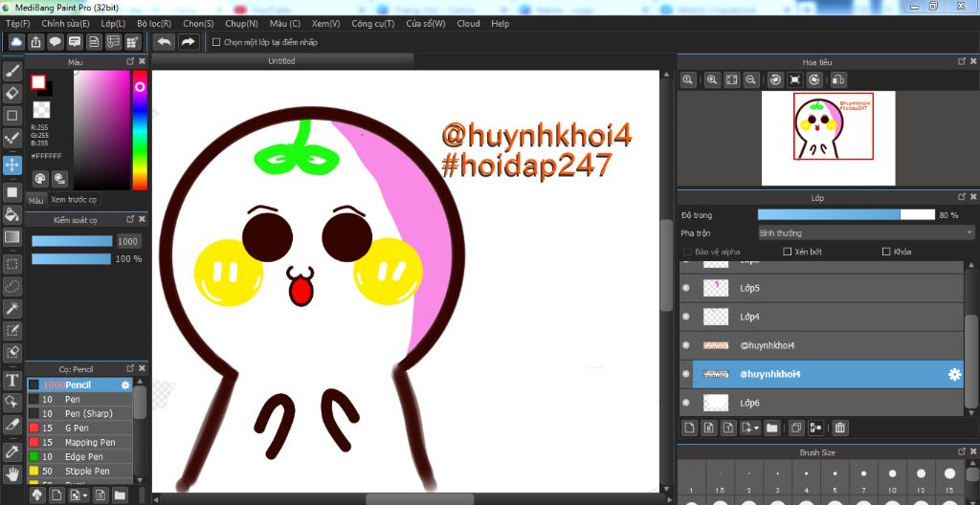The height and width of the screenshot is (505, 980).
Task: Open the Công cụ(T) menu
Action: pyautogui.click(x=373, y=24)
